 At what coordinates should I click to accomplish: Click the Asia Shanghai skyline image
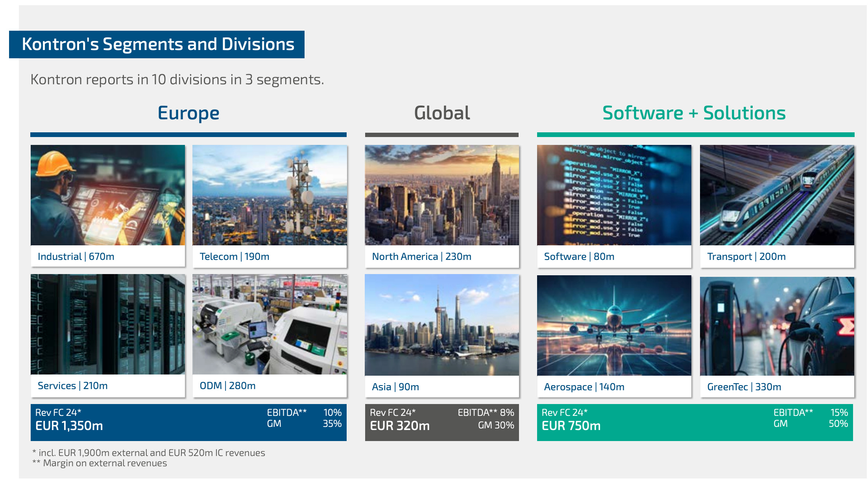pyautogui.click(x=441, y=325)
